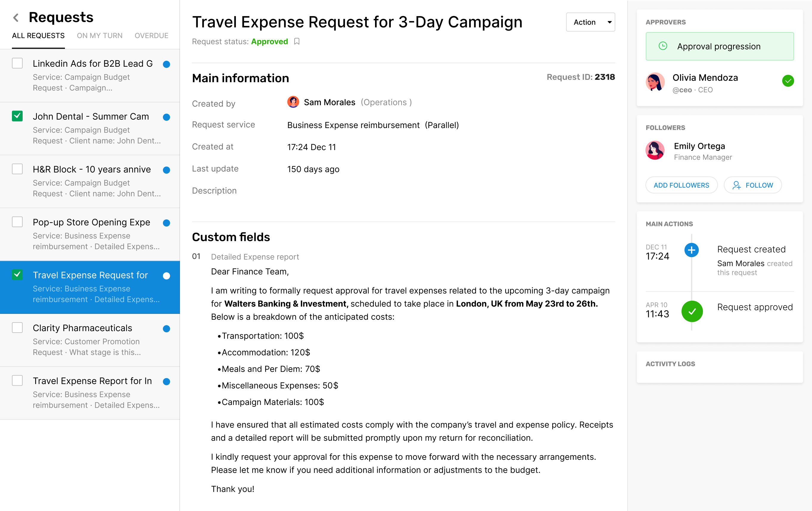Click the back arrow beside the Requests heading

pos(15,18)
